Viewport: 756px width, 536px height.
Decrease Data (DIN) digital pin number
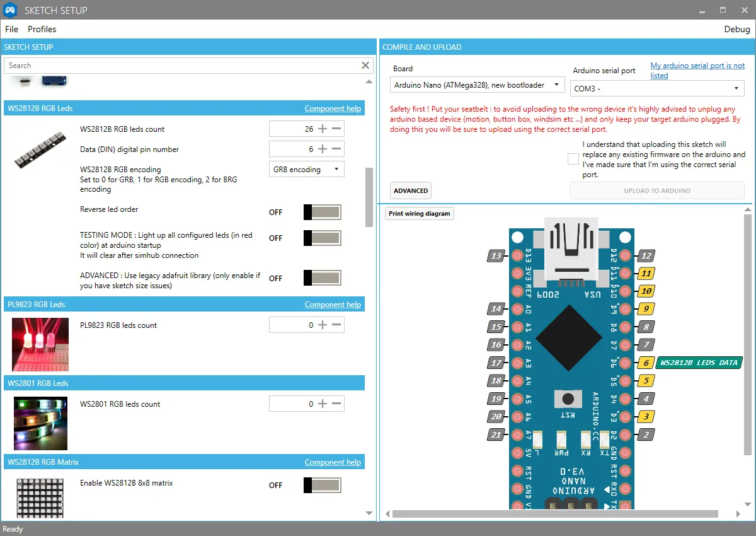click(x=336, y=149)
